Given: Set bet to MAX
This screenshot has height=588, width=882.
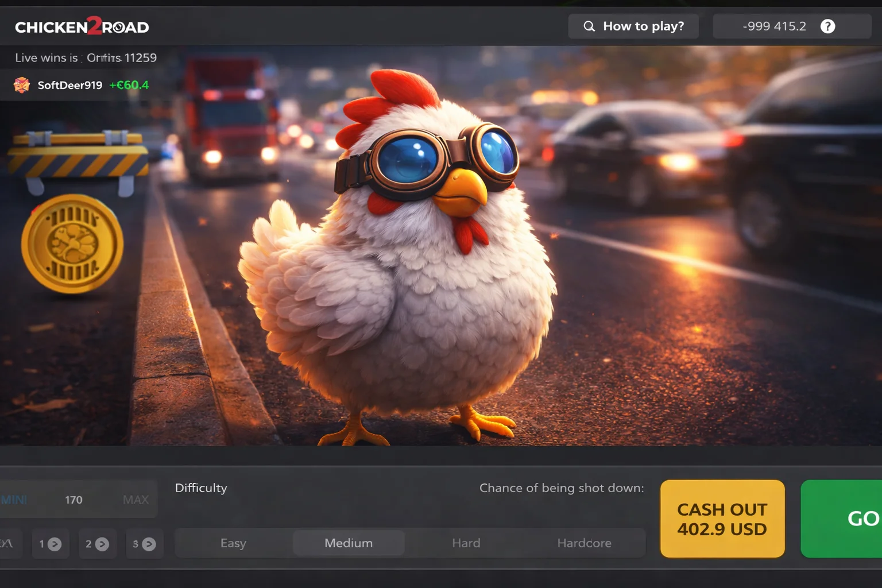Looking at the screenshot, I should tap(136, 500).
